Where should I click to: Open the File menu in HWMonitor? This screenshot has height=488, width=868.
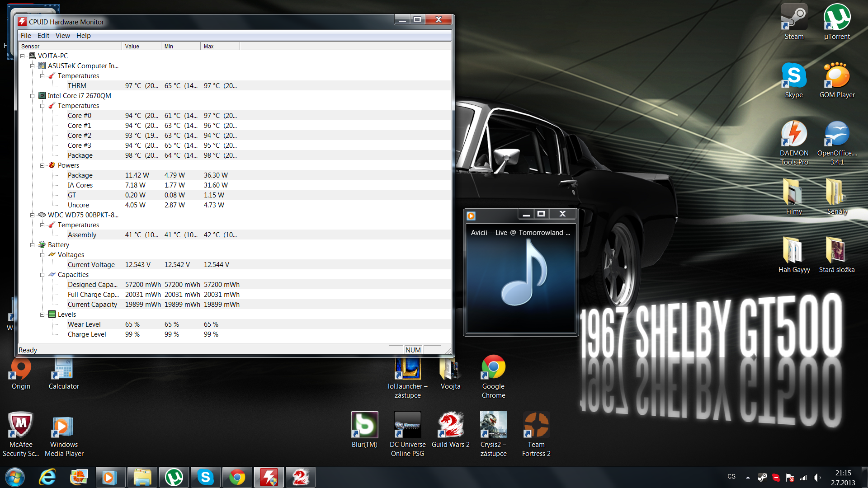26,35
